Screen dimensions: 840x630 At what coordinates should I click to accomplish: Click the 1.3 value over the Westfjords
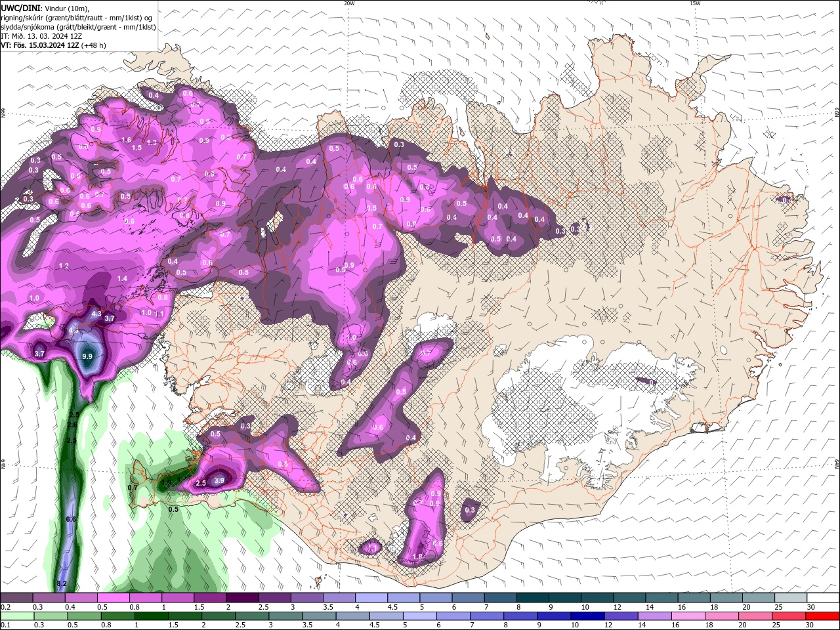pyautogui.click(x=152, y=142)
